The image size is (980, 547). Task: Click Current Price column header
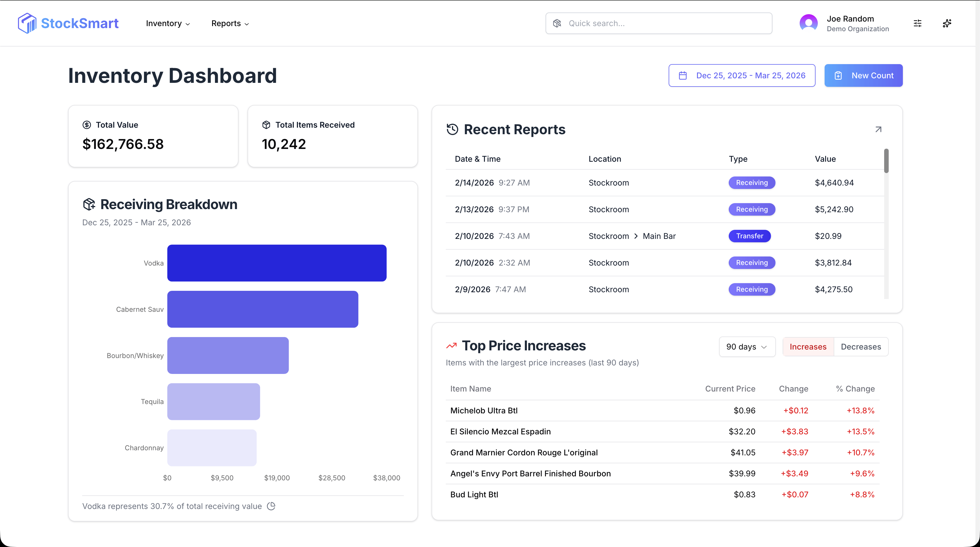pyautogui.click(x=730, y=389)
